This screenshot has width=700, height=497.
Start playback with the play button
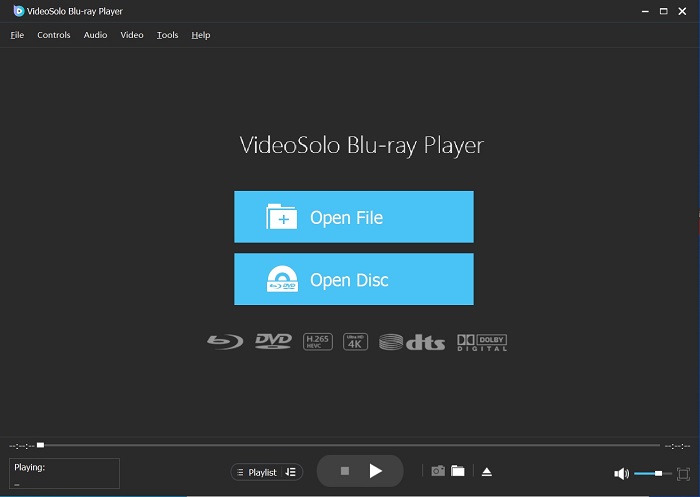[x=375, y=471]
